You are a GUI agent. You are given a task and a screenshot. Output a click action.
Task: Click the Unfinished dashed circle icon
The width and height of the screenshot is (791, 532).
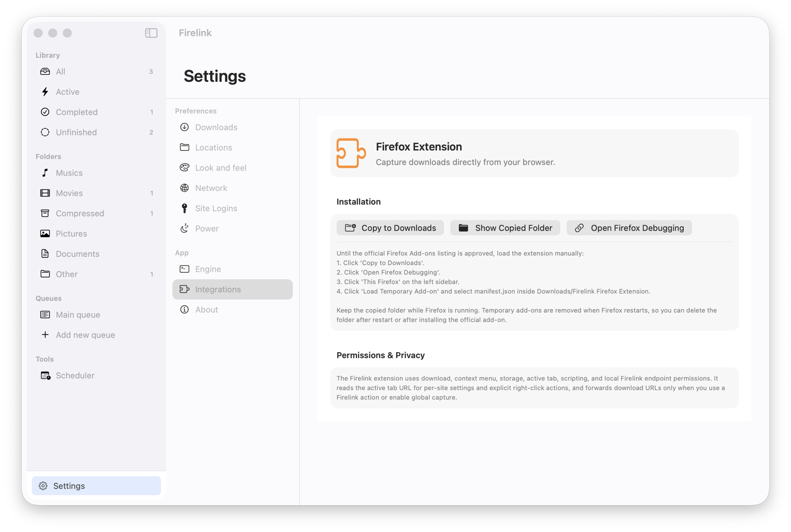coord(45,132)
